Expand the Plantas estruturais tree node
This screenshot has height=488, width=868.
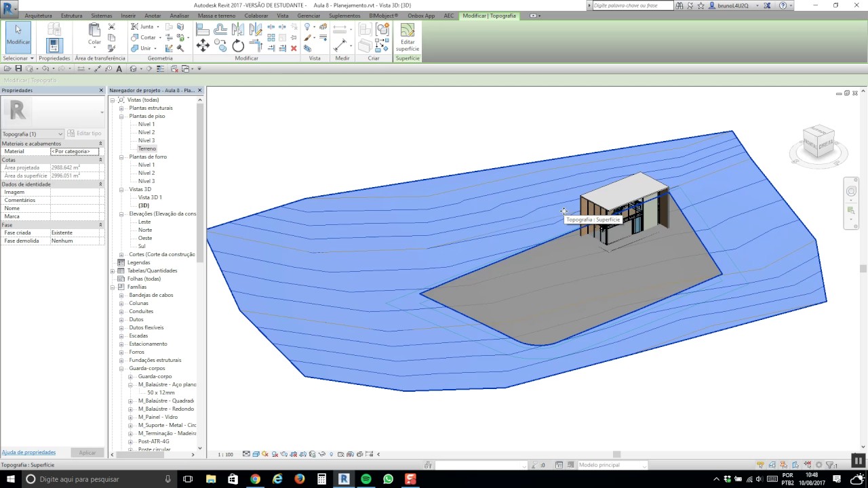121,108
